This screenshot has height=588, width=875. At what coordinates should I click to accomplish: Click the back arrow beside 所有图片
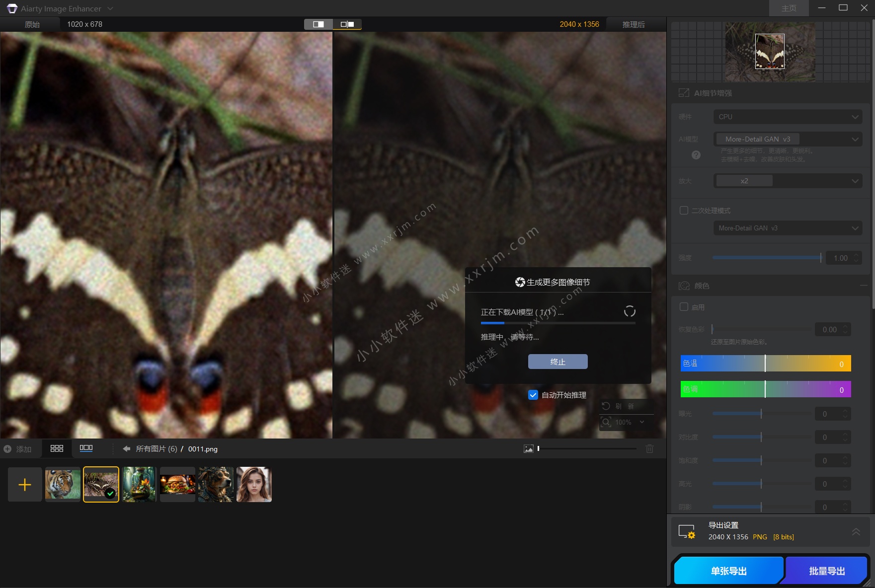pos(126,449)
